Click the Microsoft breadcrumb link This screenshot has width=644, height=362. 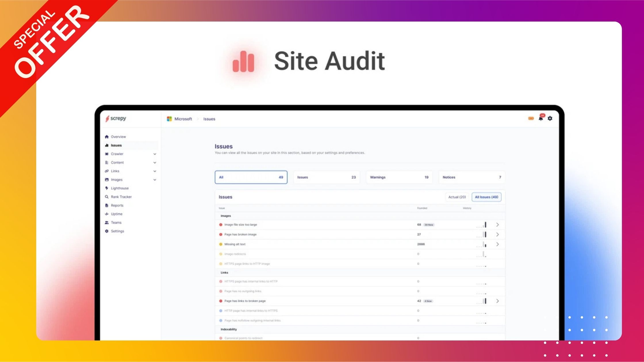[183, 119]
